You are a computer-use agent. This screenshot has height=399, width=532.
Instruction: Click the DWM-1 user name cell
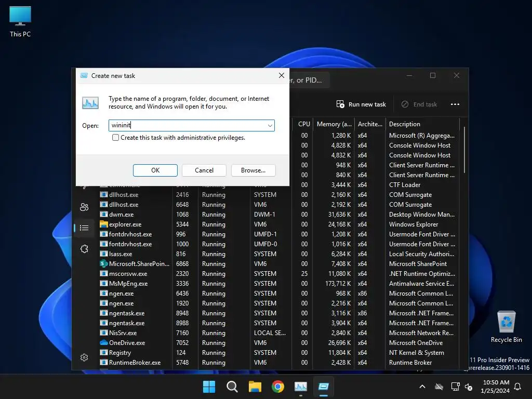(264, 215)
